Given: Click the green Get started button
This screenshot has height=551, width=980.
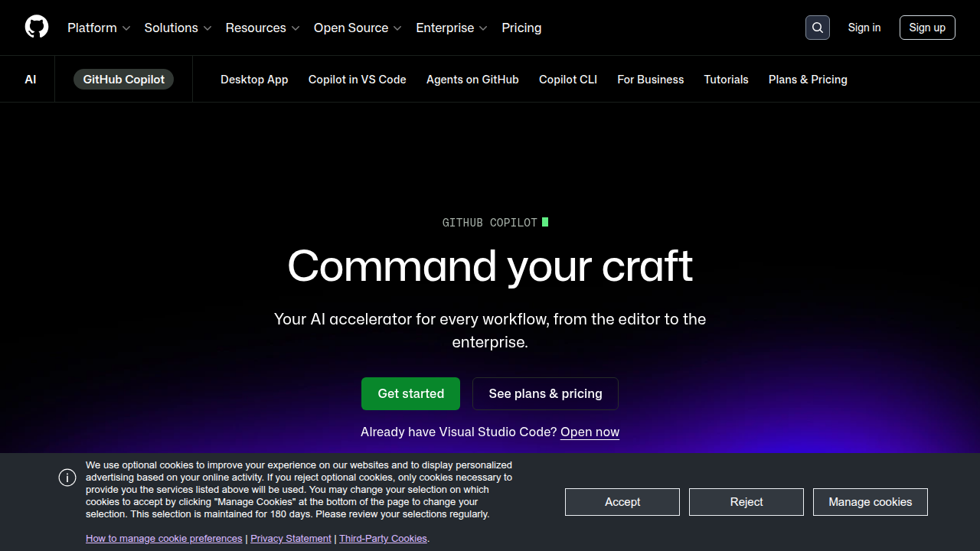Looking at the screenshot, I should pos(411,393).
